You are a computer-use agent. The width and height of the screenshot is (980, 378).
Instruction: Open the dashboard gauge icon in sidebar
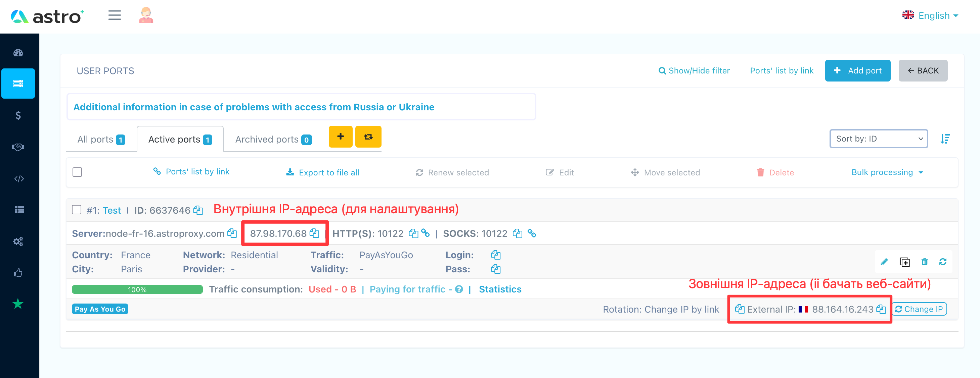tap(18, 53)
